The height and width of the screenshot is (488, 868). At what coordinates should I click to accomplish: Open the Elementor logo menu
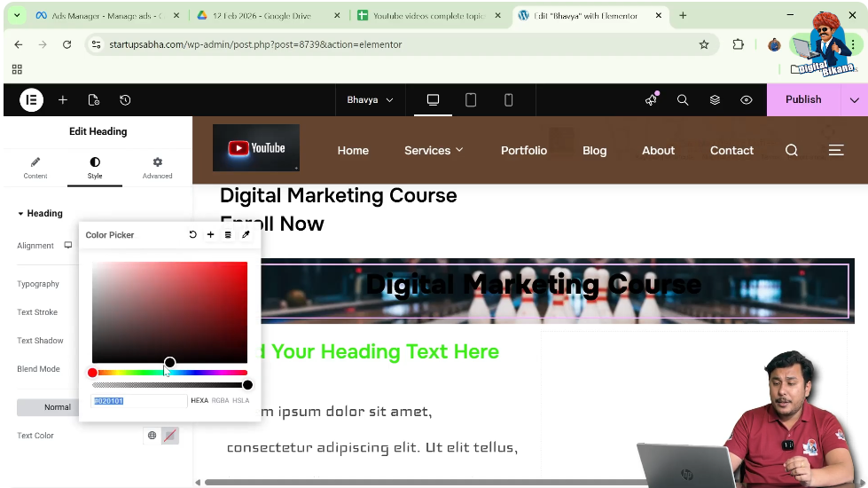[32, 99]
